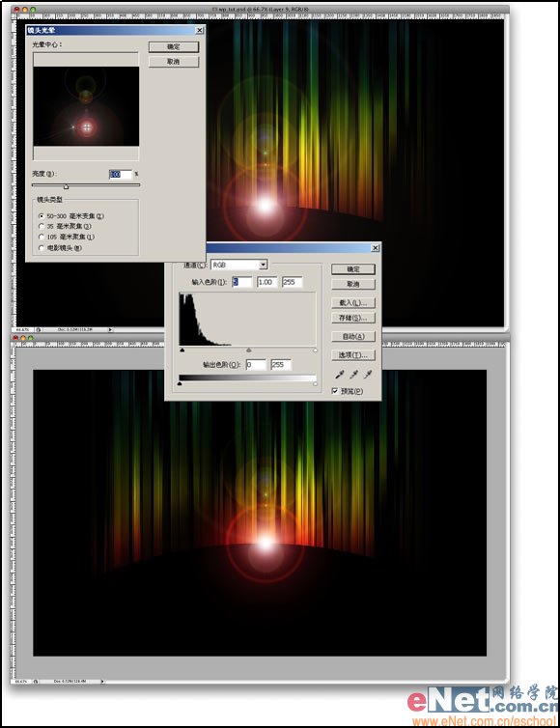The image size is (560, 728).
Task: Click the status bar arrow of bottom document
Action: pyautogui.click(x=102, y=681)
